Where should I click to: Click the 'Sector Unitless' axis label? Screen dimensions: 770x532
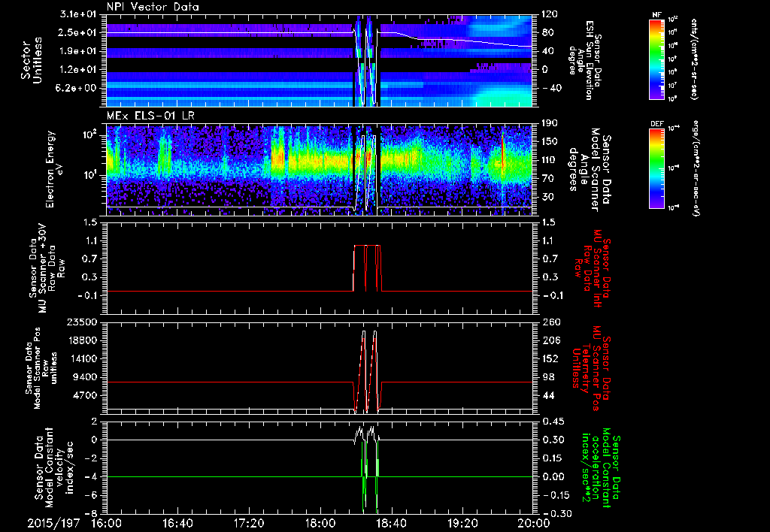pos(32,60)
